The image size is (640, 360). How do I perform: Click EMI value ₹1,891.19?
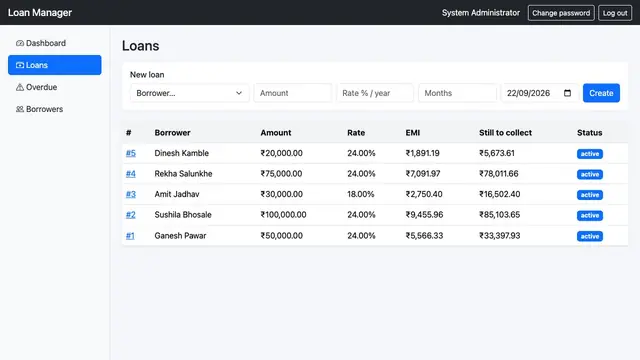click(x=422, y=153)
